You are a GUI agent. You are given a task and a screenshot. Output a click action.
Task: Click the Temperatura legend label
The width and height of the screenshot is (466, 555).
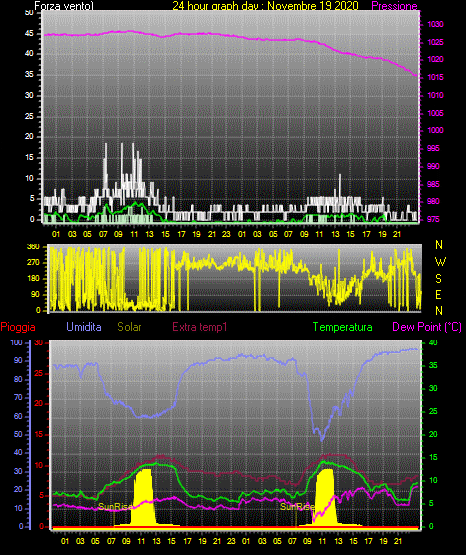click(x=343, y=327)
